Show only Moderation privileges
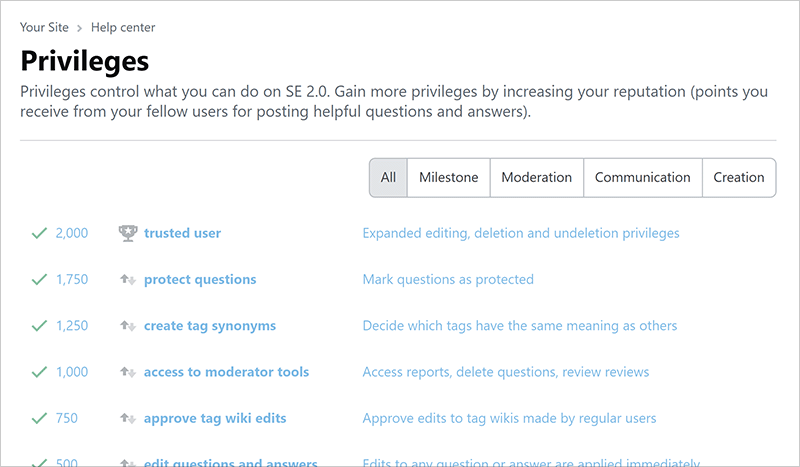The height and width of the screenshot is (467, 800). click(536, 178)
